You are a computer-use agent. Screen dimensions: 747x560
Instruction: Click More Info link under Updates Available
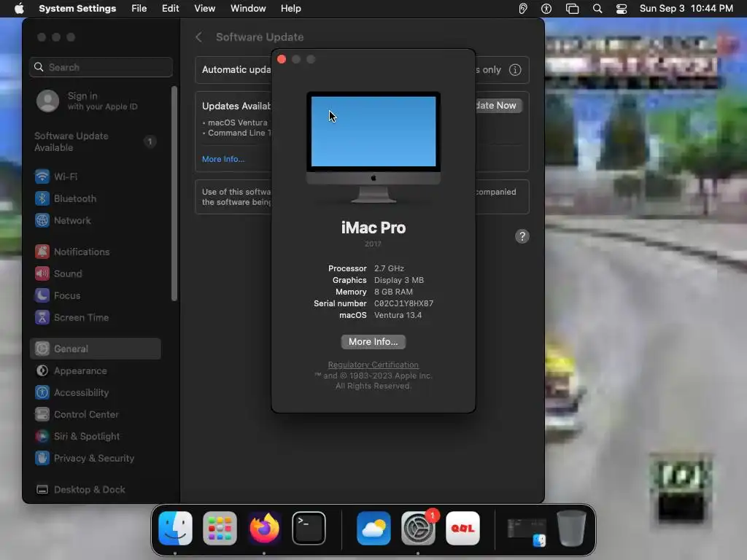(223, 159)
